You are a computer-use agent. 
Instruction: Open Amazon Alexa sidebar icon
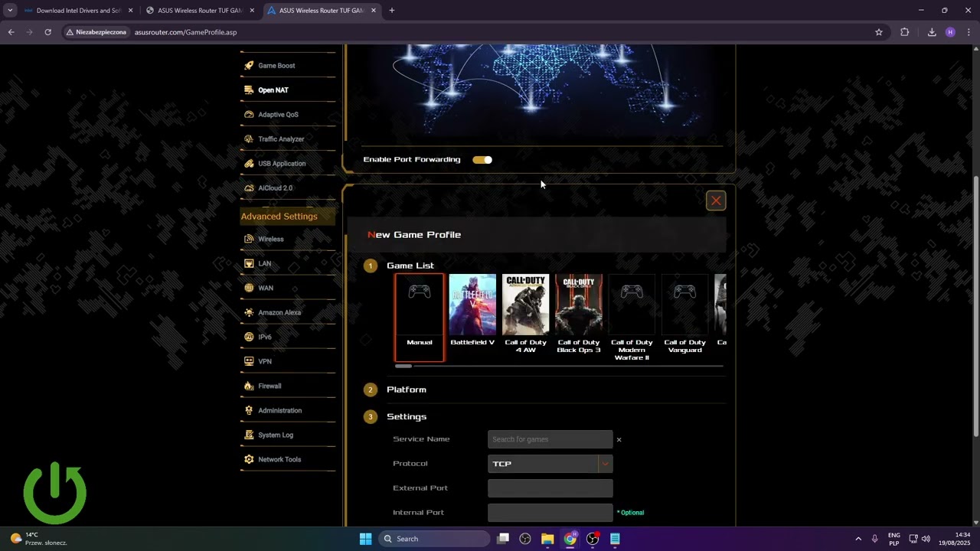coord(249,312)
